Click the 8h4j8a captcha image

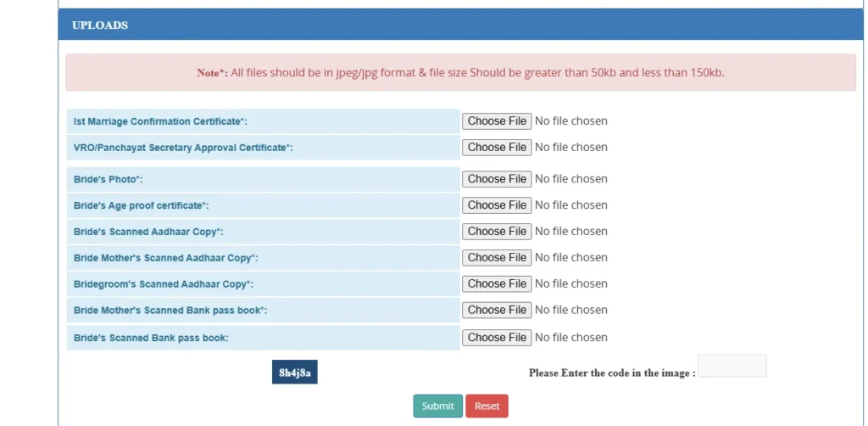pyautogui.click(x=294, y=373)
